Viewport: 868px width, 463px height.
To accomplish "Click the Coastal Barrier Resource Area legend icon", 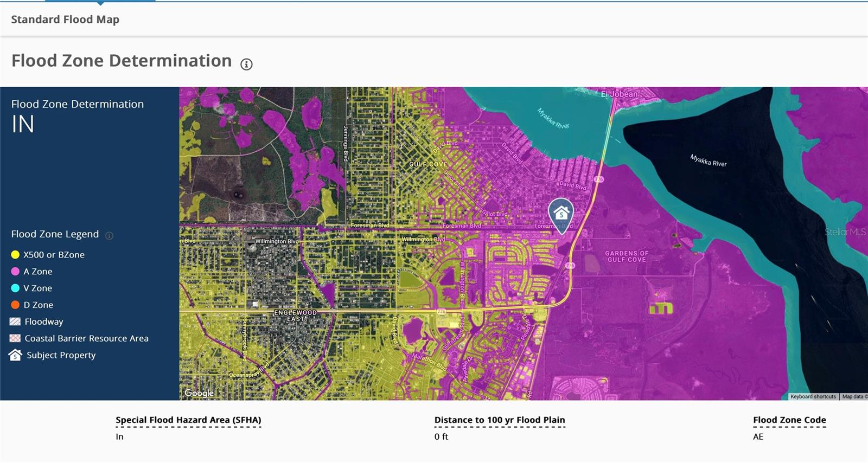I will pos(15,338).
